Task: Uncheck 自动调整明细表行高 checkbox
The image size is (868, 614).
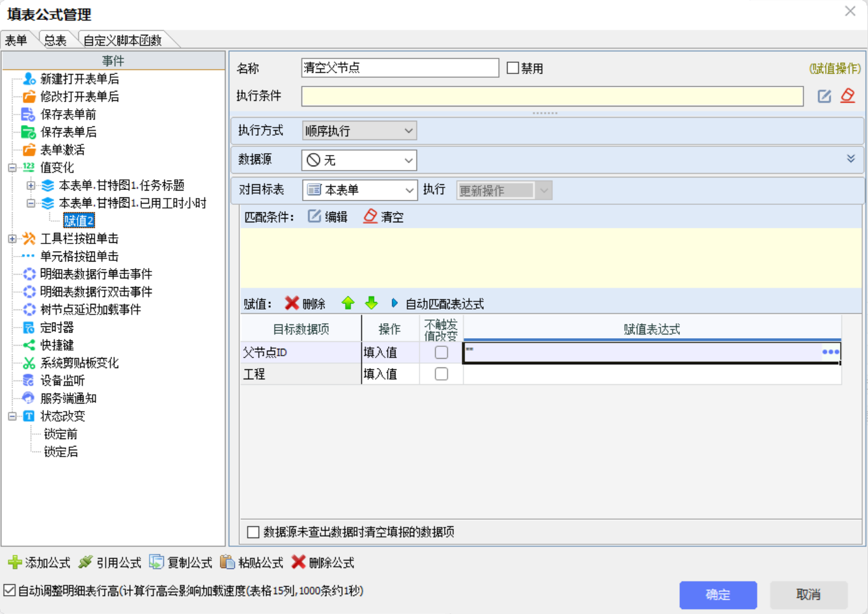Action: point(9,590)
